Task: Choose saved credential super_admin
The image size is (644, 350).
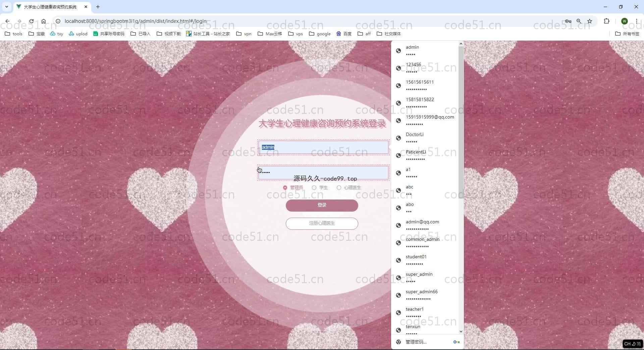Action: 425,277
